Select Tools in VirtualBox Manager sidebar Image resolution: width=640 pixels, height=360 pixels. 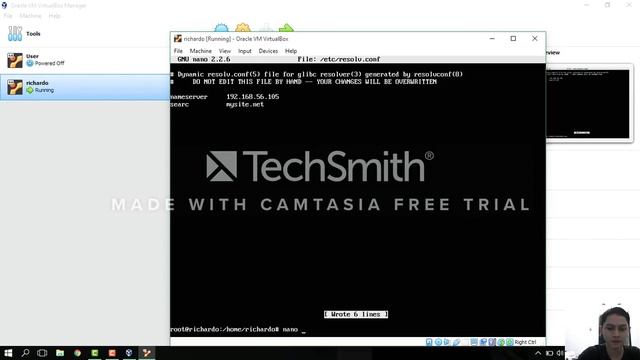(85, 33)
